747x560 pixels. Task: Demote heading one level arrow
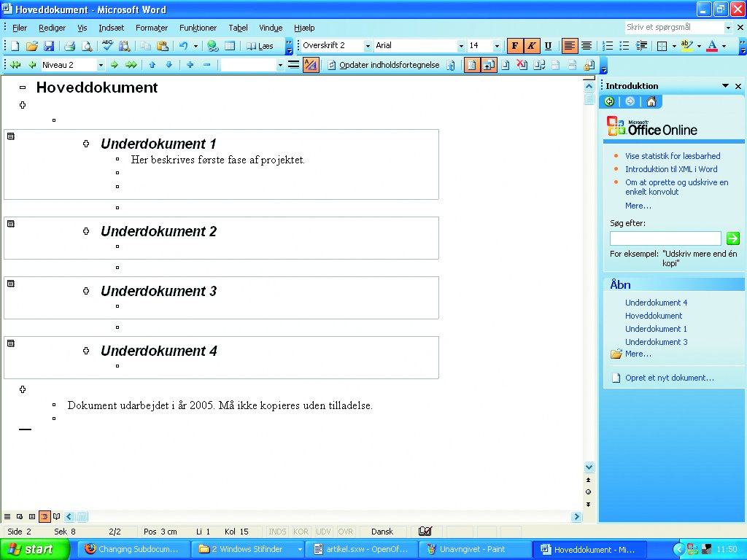pyautogui.click(x=115, y=65)
